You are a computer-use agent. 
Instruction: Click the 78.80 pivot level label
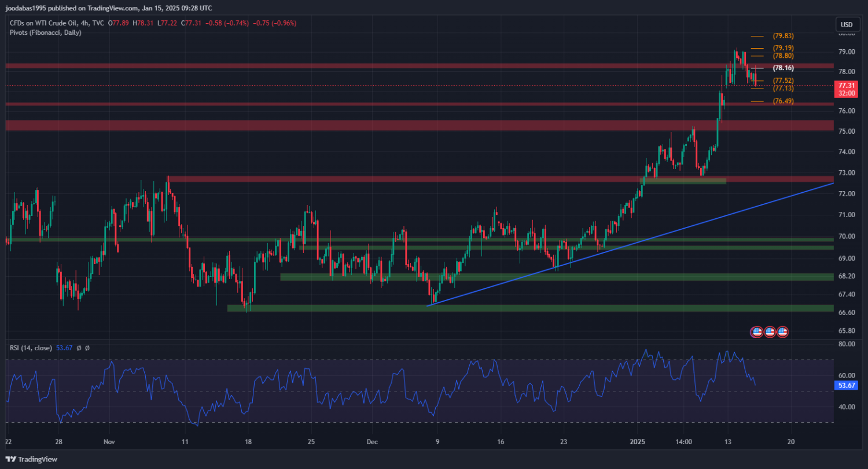click(783, 56)
